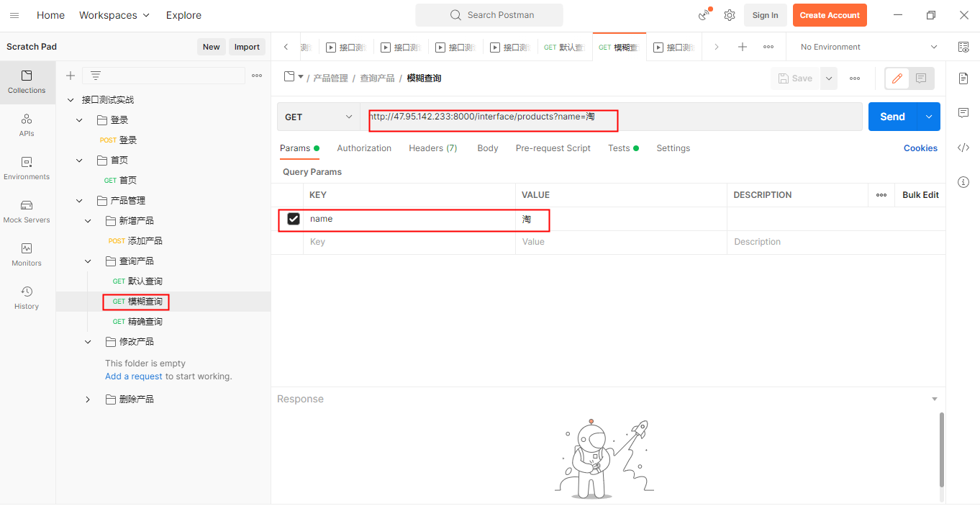The height and width of the screenshot is (506, 980).
Task: Collapse the Response pane arrow
Action: 935,399
